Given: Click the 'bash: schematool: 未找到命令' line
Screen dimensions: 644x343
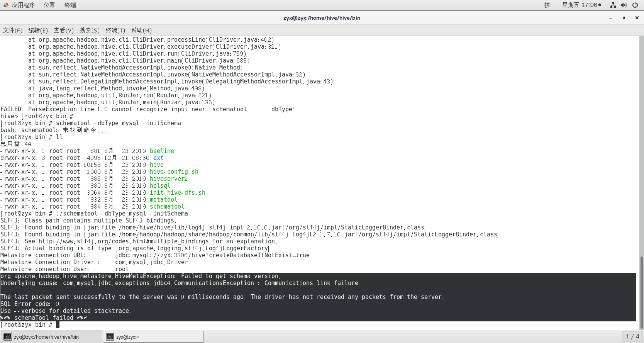Looking at the screenshot, I should tap(54, 130).
